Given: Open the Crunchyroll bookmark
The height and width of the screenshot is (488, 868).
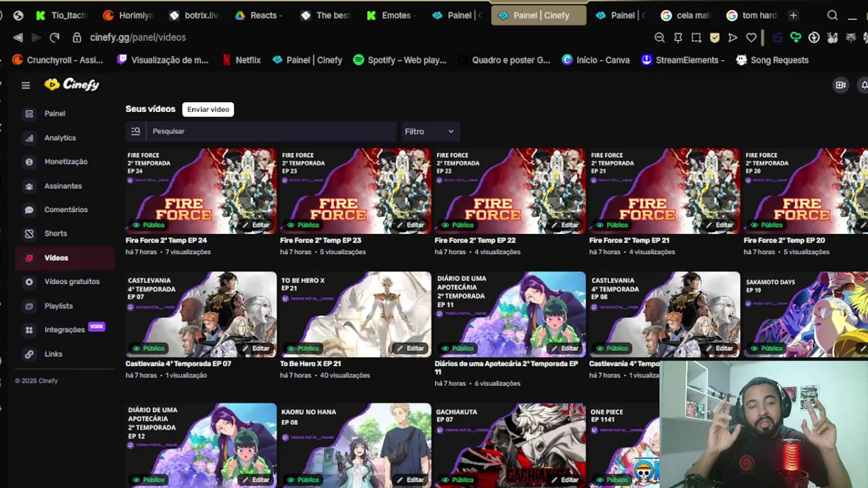Looking at the screenshot, I should point(58,60).
